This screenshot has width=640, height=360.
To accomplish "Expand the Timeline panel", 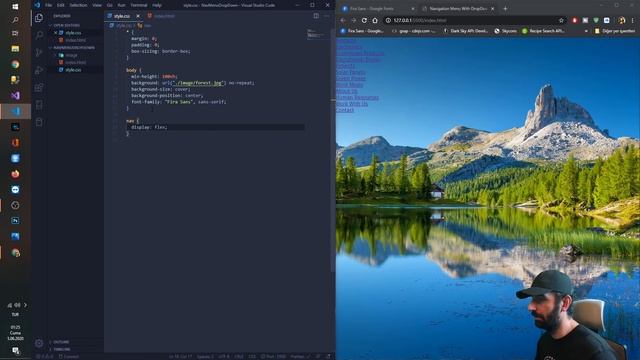I will [62, 349].
